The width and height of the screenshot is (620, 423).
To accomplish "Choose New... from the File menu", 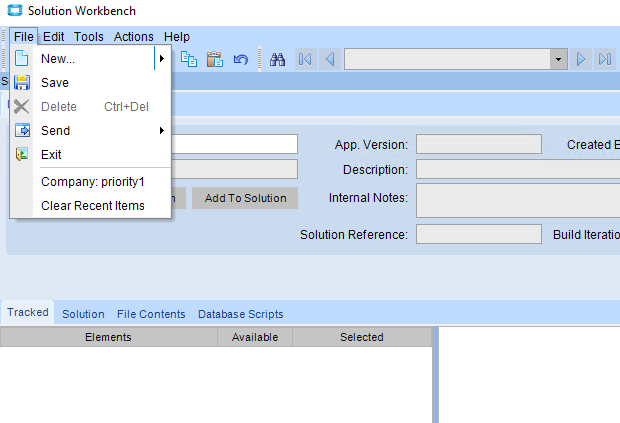I will pos(91,59).
